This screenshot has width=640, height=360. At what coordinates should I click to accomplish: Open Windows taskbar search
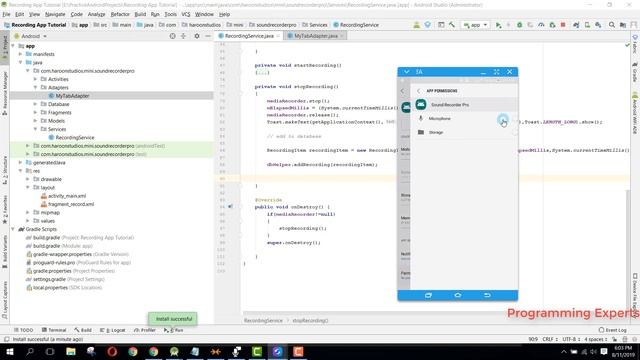click(x=30, y=351)
